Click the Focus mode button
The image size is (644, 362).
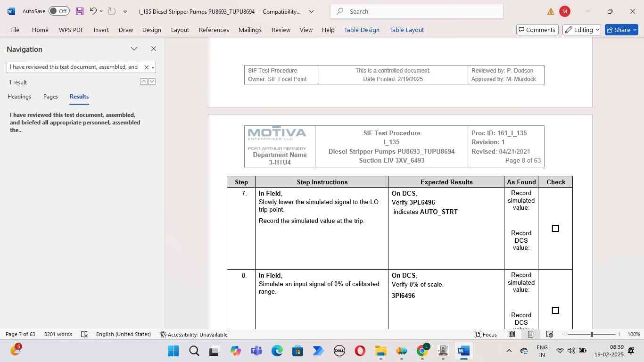click(x=486, y=334)
